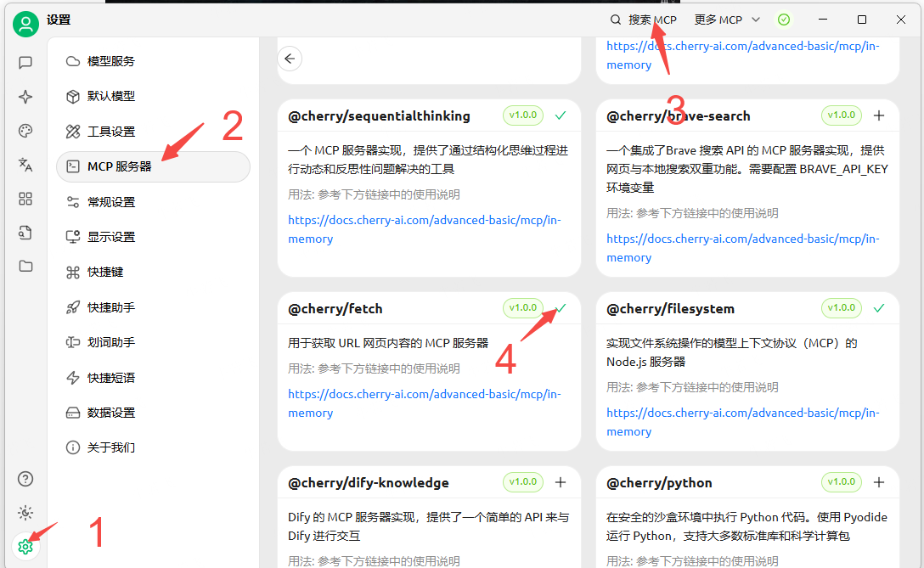Open 默认模型 settings section
924x568 pixels.
click(153, 96)
